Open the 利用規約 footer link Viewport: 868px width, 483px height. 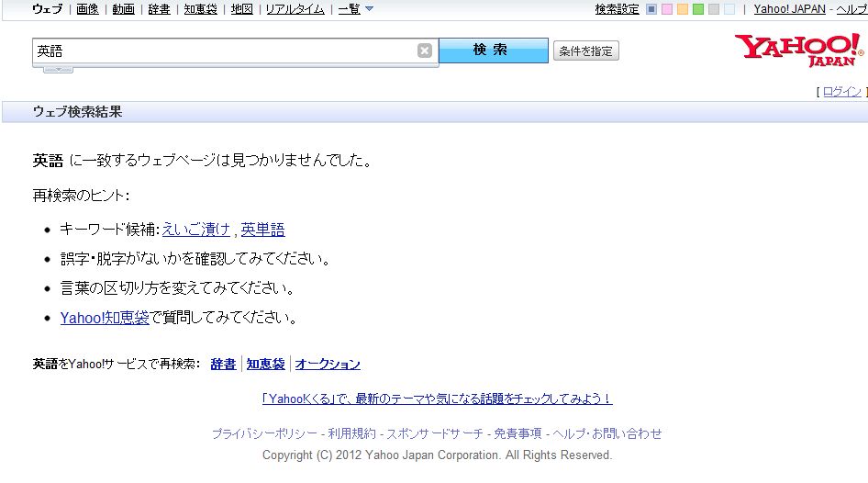352,433
